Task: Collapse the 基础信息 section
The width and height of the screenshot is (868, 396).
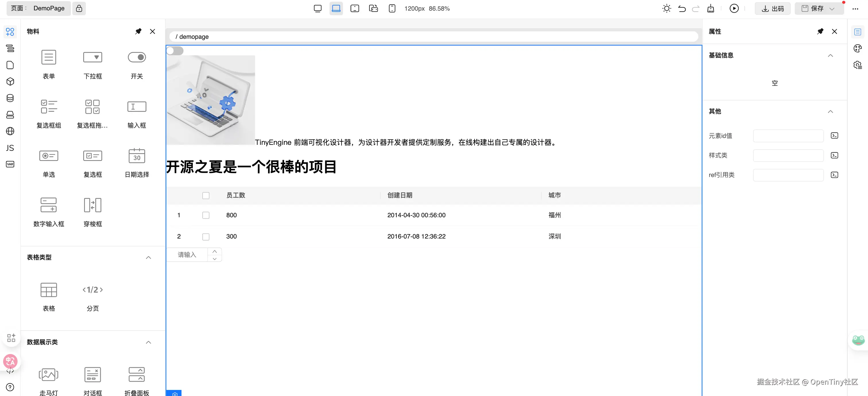Action: pos(830,55)
